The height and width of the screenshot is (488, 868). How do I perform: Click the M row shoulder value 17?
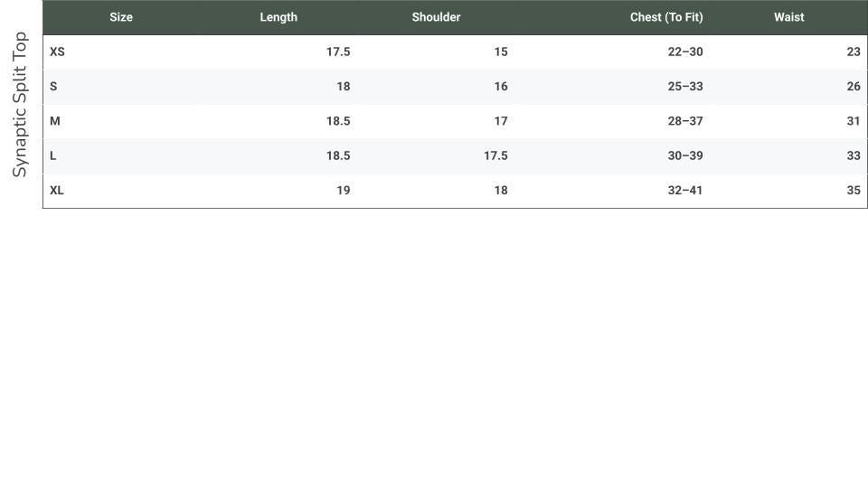(500, 121)
